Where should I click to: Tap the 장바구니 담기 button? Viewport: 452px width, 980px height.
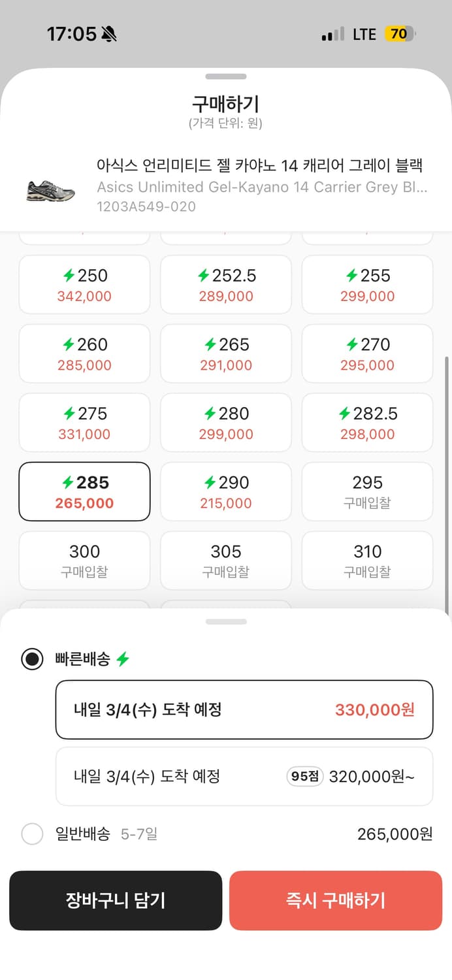click(x=116, y=901)
